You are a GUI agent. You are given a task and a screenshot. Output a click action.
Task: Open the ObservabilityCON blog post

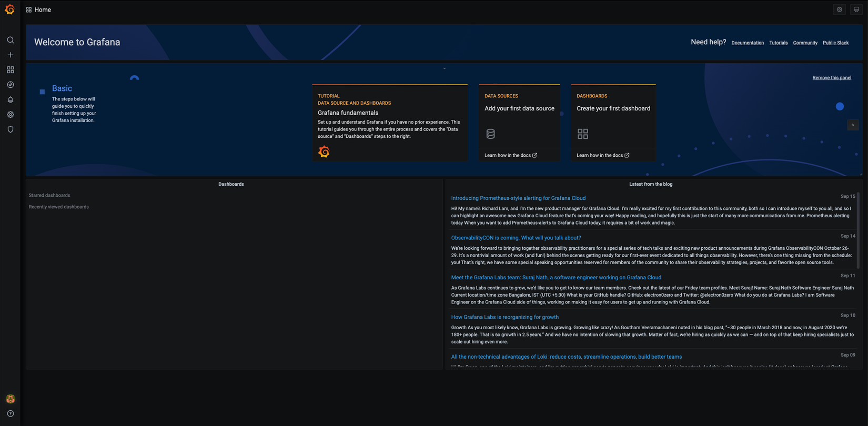[x=516, y=238]
